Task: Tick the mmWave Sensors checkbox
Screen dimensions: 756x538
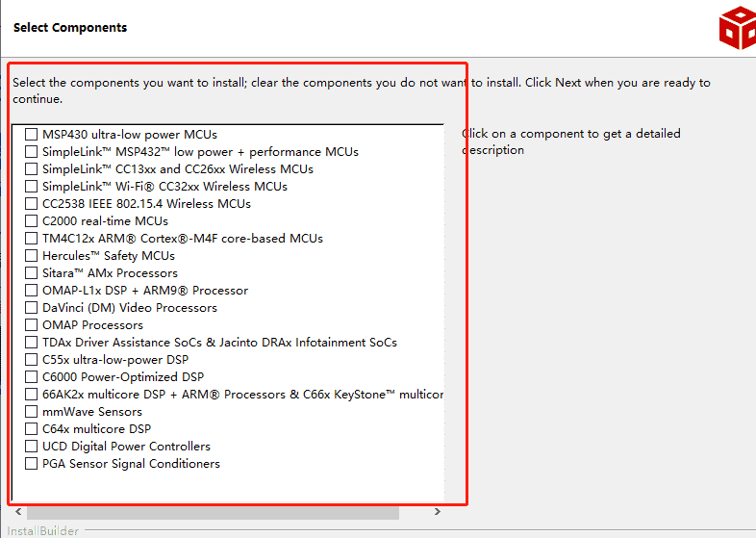Action: tap(32, 412)
